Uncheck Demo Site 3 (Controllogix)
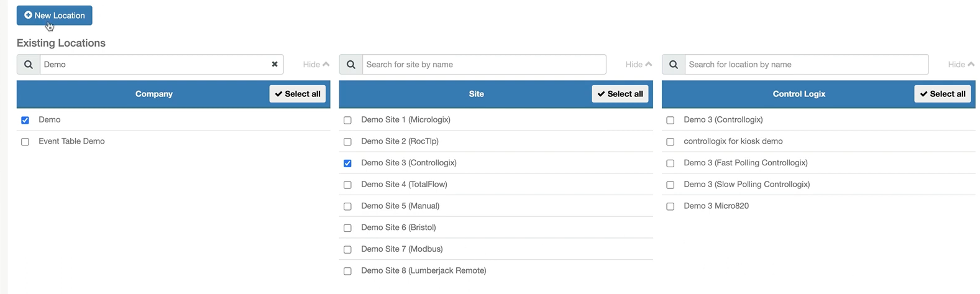 (348, 163)
